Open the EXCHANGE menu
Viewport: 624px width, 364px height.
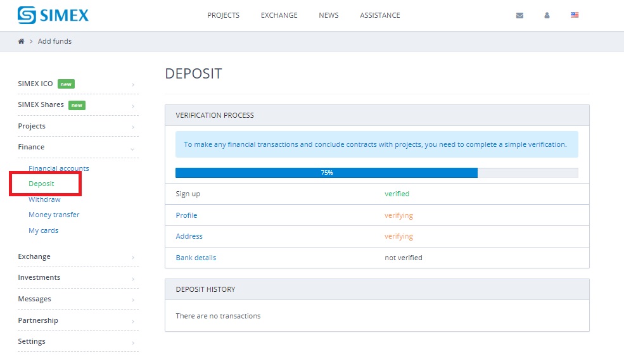point(279,15)
